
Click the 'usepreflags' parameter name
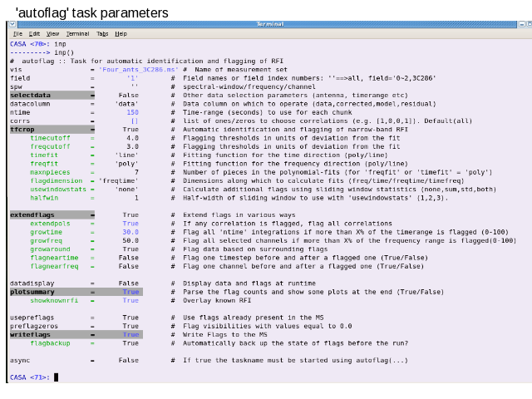tap(32, 318)
